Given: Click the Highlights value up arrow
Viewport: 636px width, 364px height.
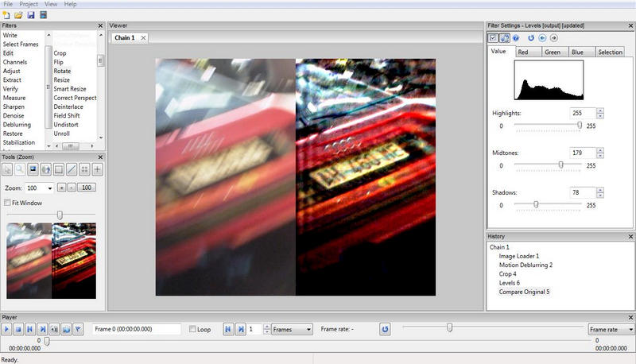Looking at the screenshot, I should 600,110.
